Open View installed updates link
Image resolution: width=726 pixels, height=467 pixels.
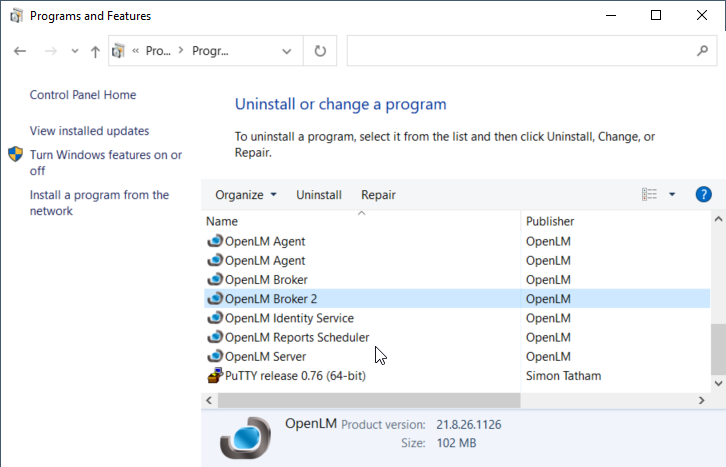click(x=89, y=131)
